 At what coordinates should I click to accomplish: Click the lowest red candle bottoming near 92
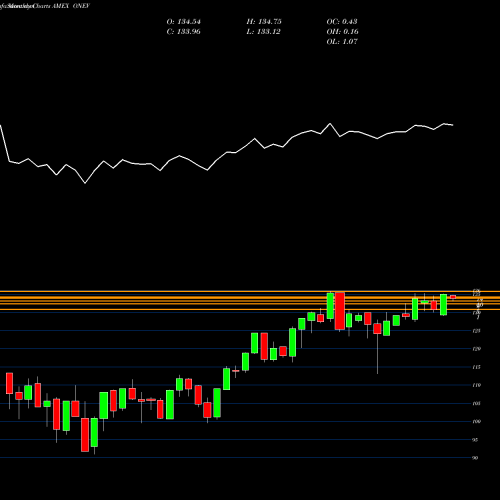click(x=85, y=435)
